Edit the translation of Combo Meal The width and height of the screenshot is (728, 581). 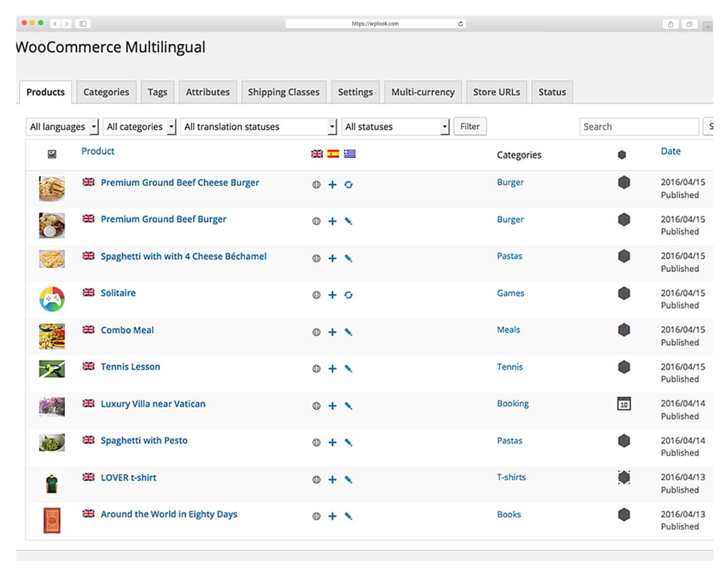[349, 332]
